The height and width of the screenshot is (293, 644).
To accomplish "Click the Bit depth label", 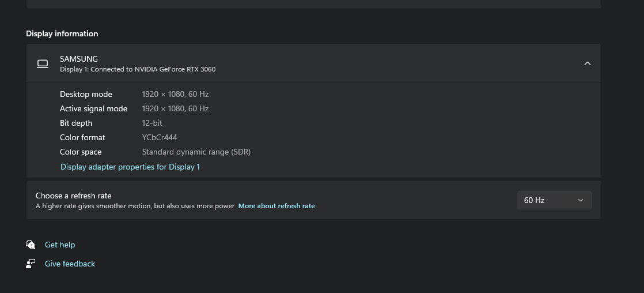I will pos(76,123).
